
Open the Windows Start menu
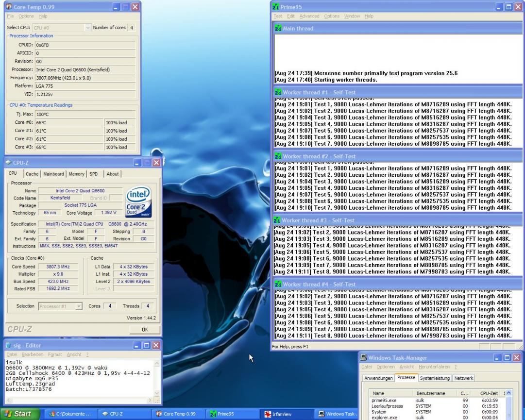20,414
